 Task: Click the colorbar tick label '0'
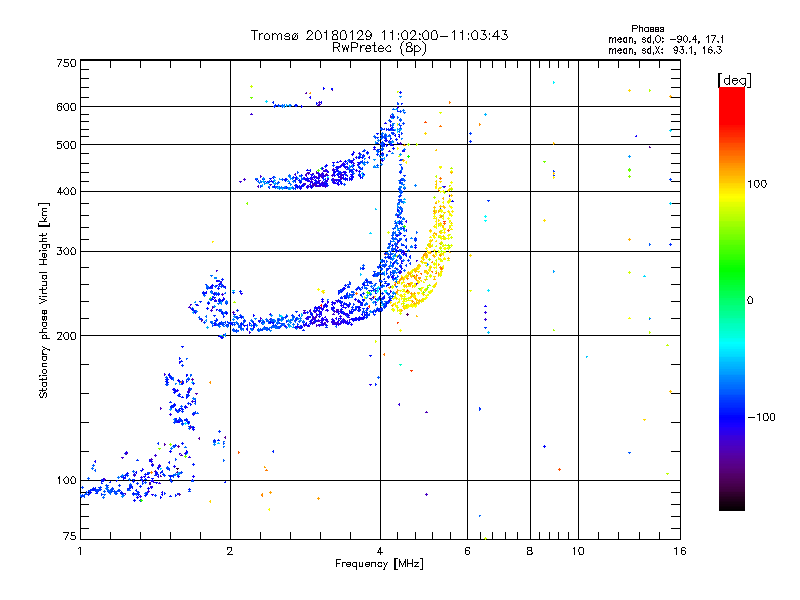click(750, 301)
